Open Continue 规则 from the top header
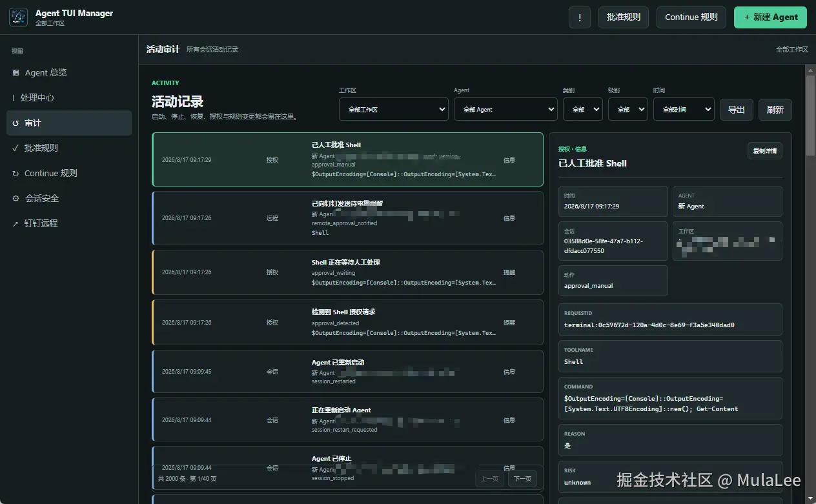This screenshot has height=504, width=816. pyautogui.click(x=691, y=17)
